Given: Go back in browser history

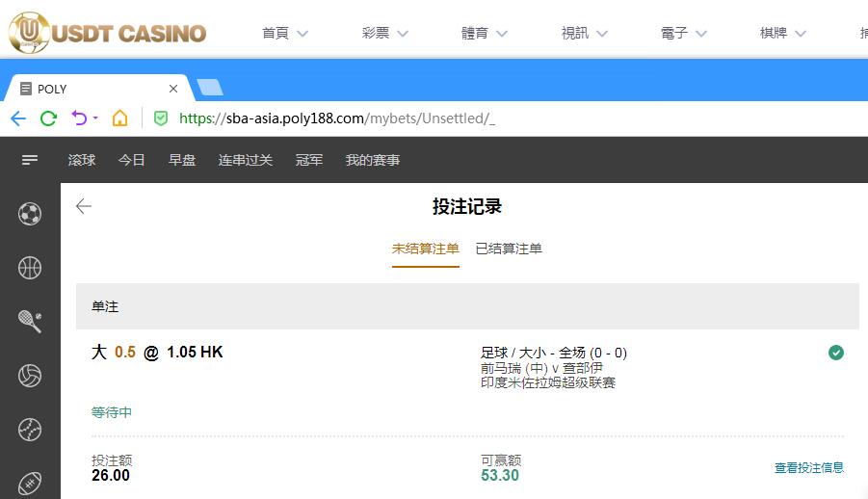Looking at the screenshot, I should tap(18, 118).
